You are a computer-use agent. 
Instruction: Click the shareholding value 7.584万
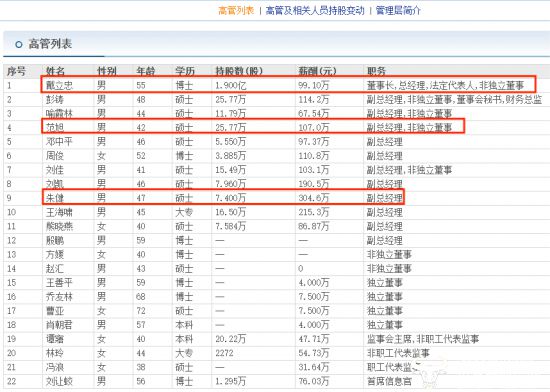[230, 227]
